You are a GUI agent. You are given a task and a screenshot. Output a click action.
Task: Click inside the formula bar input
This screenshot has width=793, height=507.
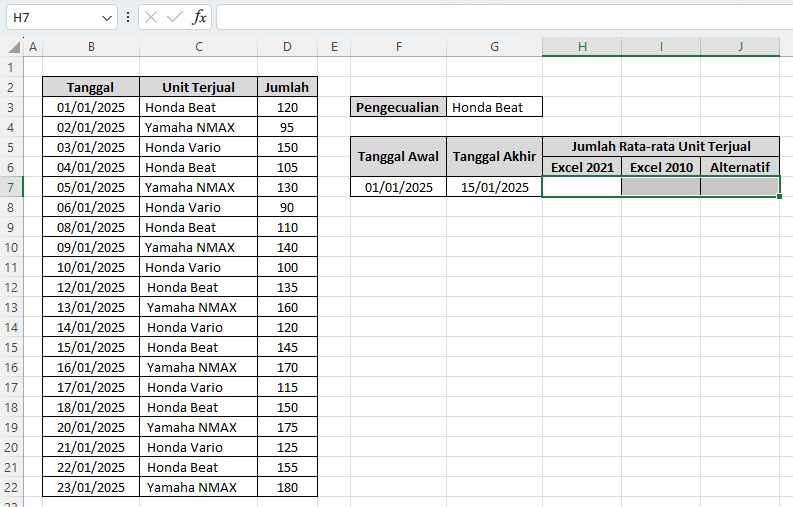[500, 17]
